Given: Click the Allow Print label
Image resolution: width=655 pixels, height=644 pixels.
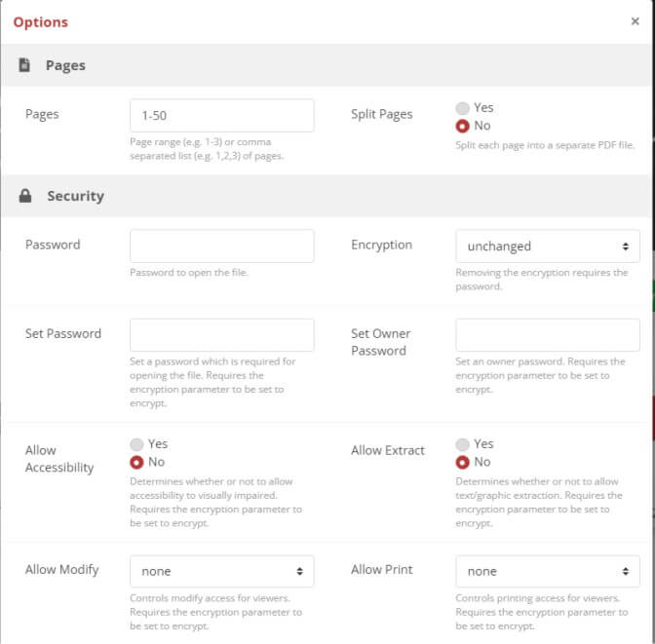Looking at the screenshot, I should pyautogui.click(x=382, y=570).
